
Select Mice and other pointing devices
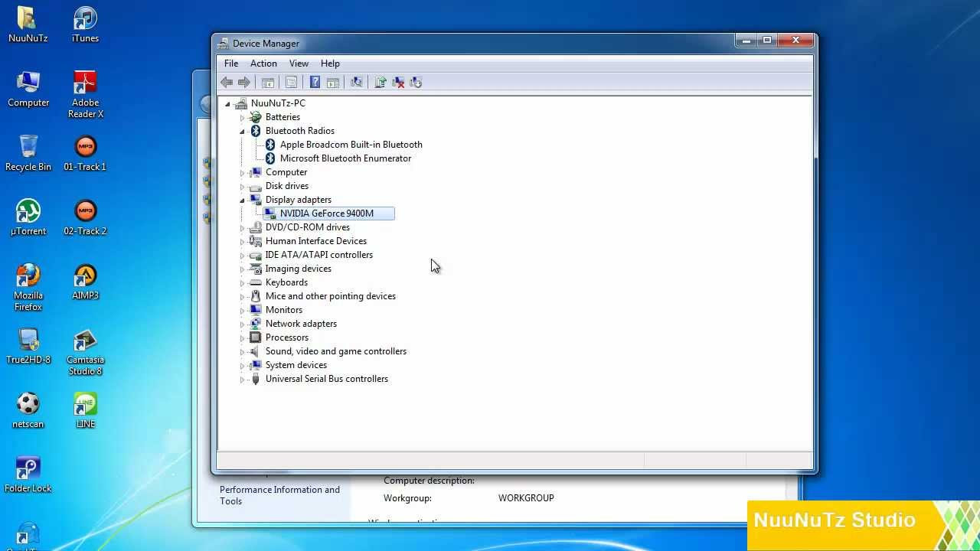(x=330, y=296)
